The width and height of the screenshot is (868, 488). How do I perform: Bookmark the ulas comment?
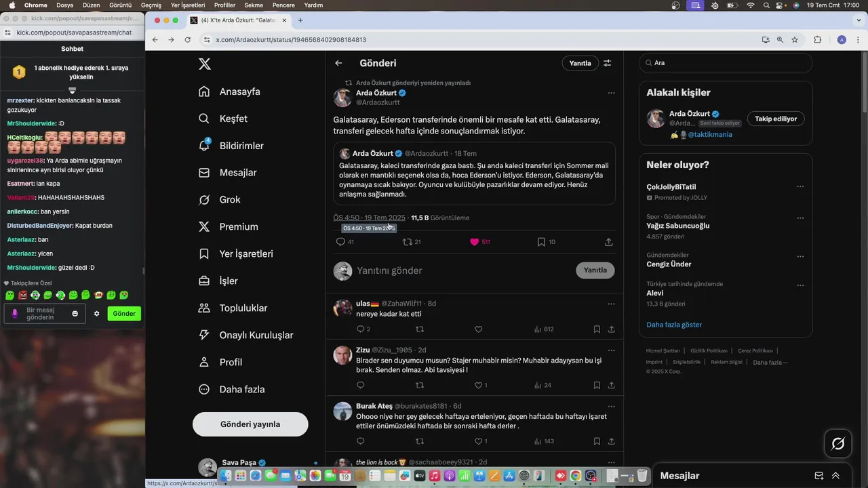(x=597, y=329)
